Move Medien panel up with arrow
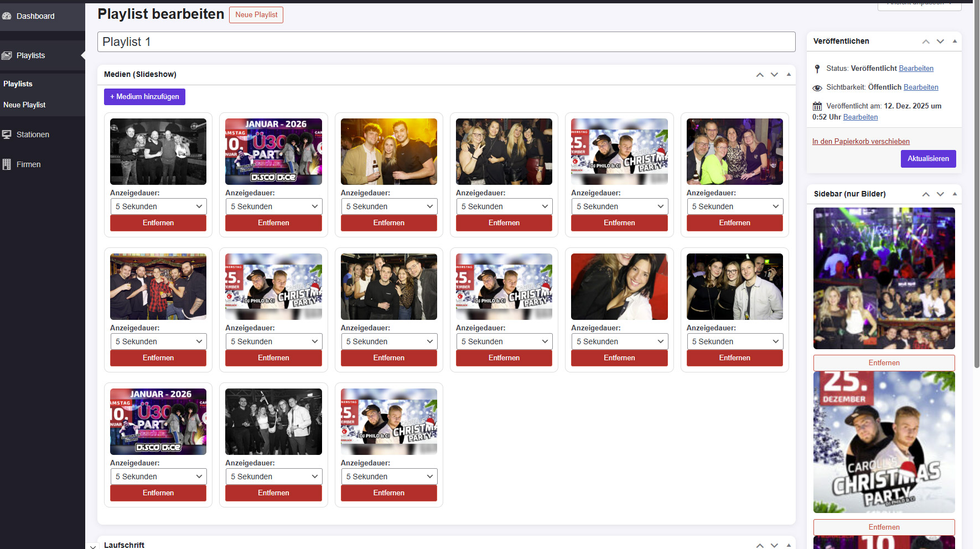This screenshot has height=549, width=980. coord(760,75)
